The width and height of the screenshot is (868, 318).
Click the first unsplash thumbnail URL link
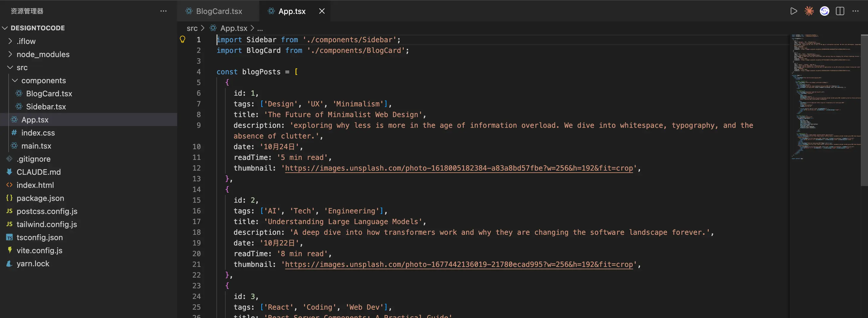coord(459,168)
